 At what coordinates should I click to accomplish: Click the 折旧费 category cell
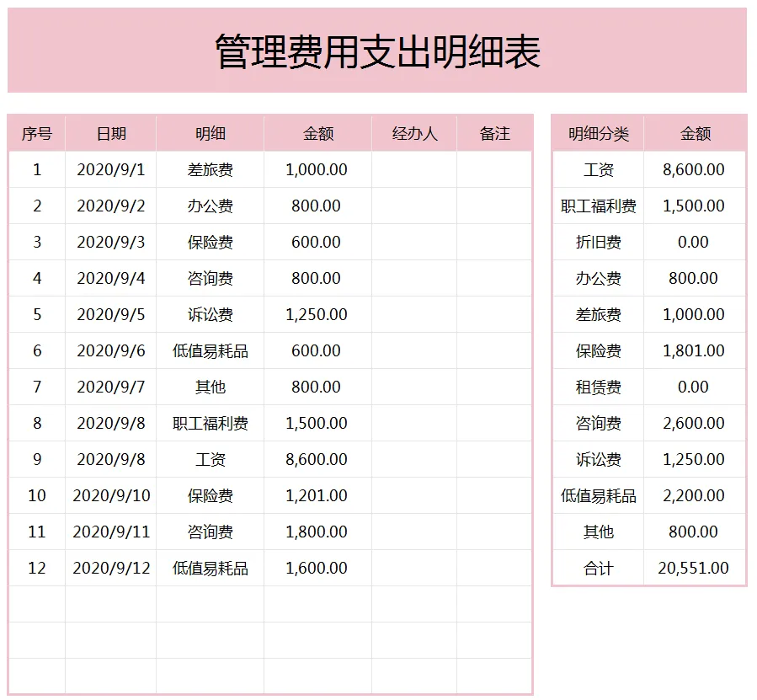598,242
